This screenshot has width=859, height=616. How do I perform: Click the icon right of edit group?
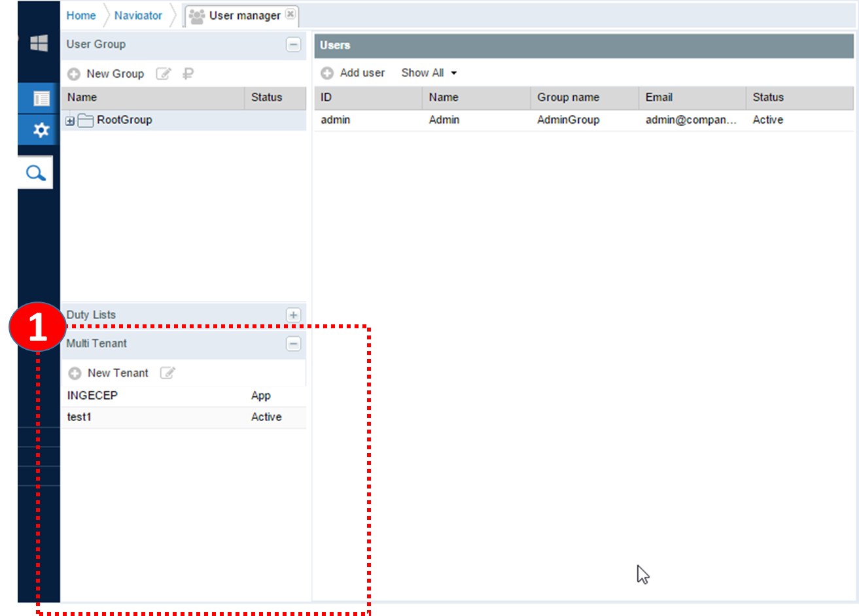point(188,74)
